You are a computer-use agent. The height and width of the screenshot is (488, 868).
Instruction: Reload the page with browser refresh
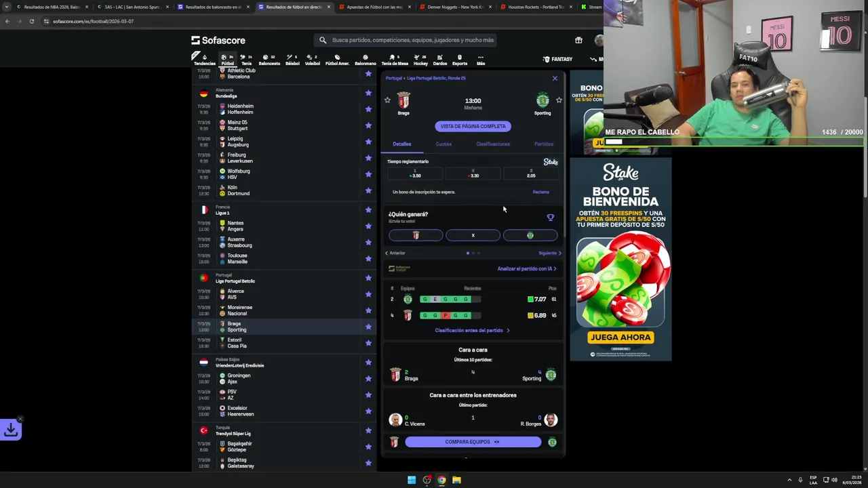coord(31,21)
